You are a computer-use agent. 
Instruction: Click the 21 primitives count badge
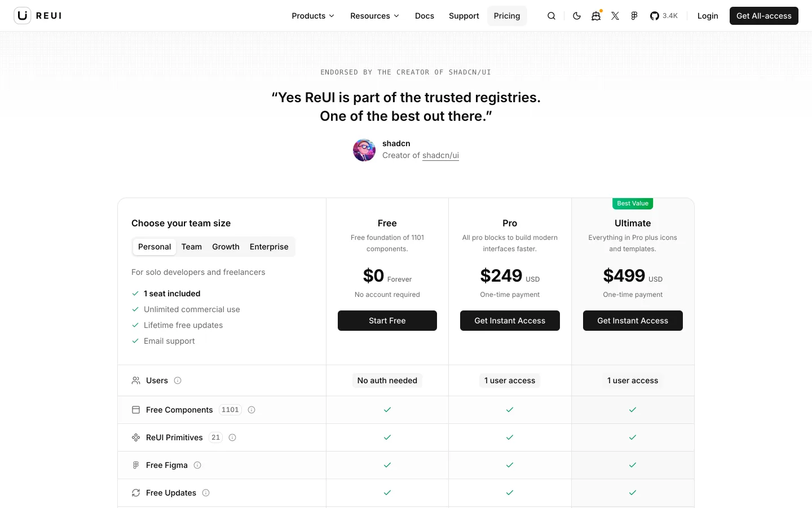pyautogui.click(x=215, y=437)
